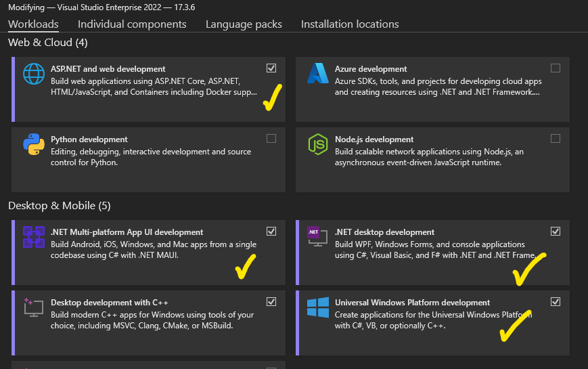Click the Desktop development with C++ icon
The width and height of the screenshot is (588, 369).
pos(34,307)
